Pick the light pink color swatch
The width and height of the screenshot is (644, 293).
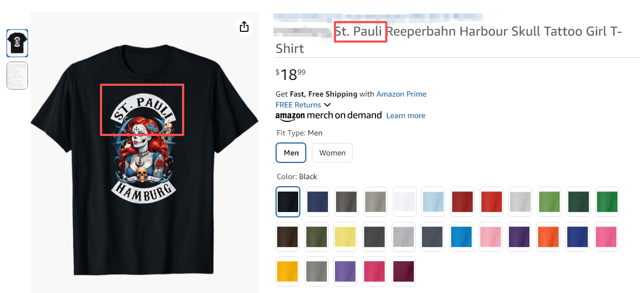coord(491,237)
